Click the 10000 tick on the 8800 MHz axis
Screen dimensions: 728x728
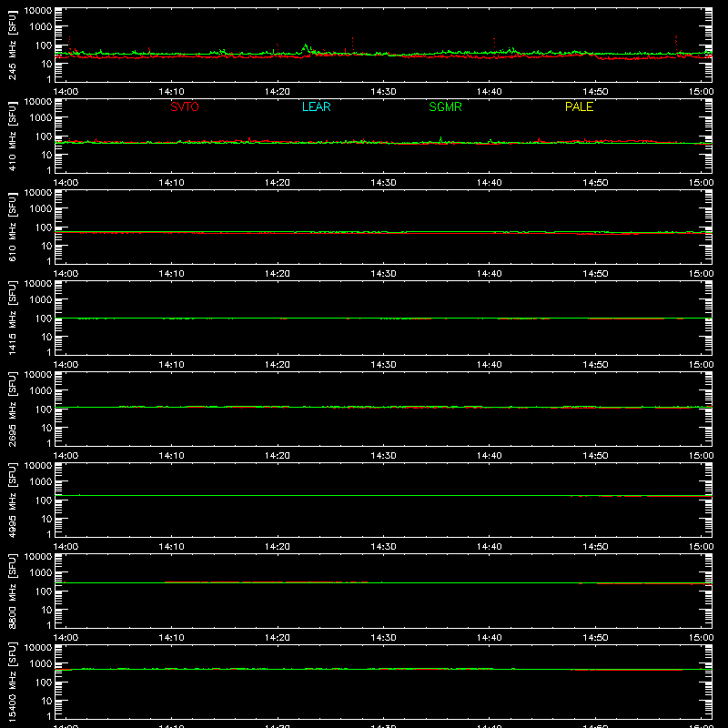coord(38,557)
